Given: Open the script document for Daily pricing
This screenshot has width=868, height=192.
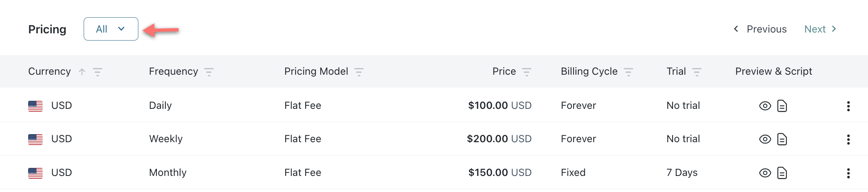Looking at the screenshot, I should pyautogui.click(x=782, y=106).
